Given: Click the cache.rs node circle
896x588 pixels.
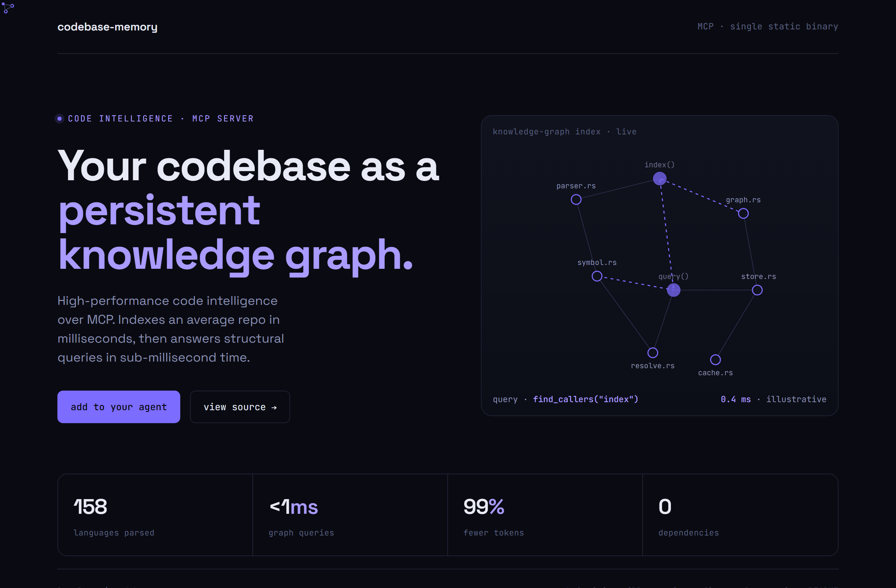Looking at the screenshot, I should 715,359.
